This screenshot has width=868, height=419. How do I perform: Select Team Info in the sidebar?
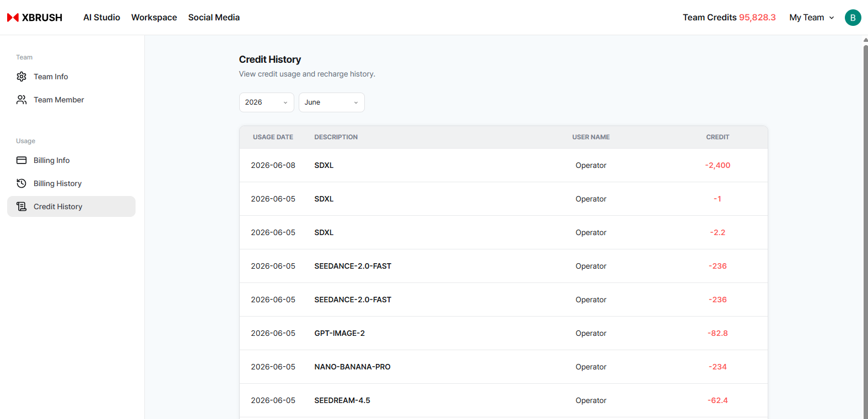(x=71, y=77)
